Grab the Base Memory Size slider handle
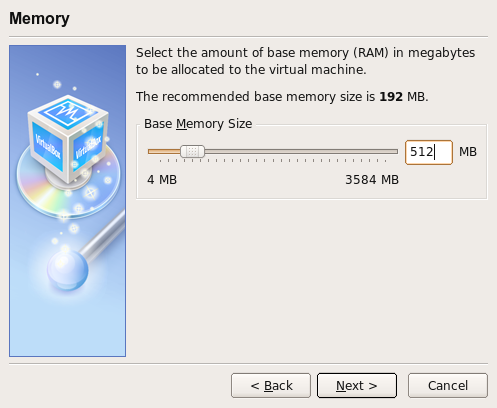This screenshot has height=408, width=497. pos(192,151)
